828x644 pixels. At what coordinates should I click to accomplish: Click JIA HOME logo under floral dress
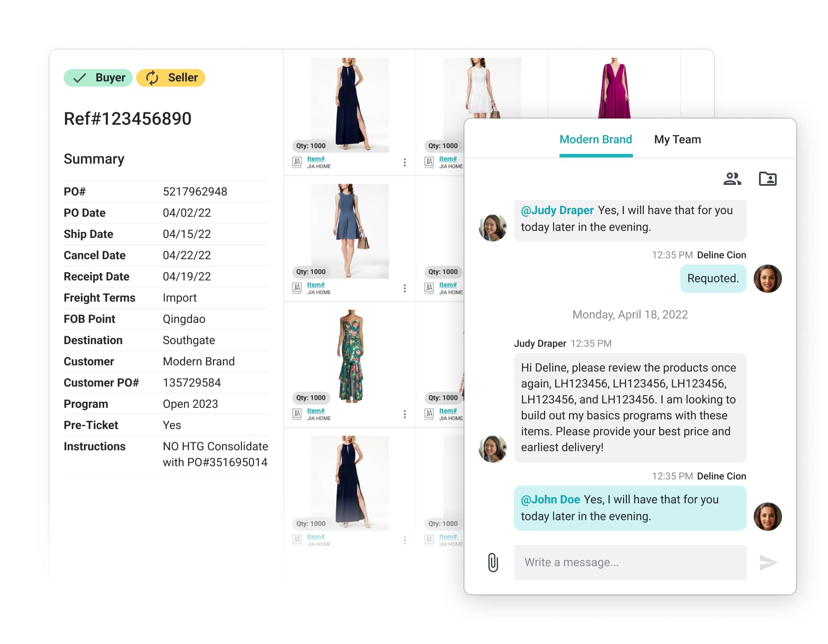pyautogui.click(x=297, y=414)
